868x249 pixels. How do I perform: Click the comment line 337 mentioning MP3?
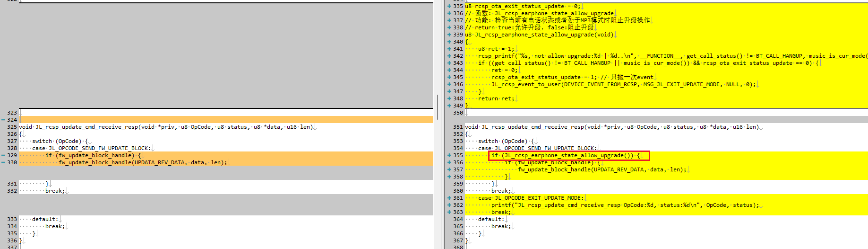click(x=558, y=20)
